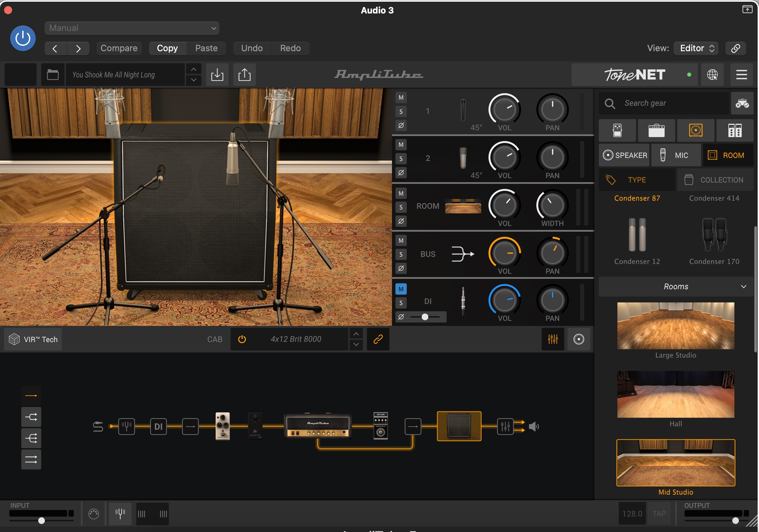Click the link icon beside the View dropdown
This screenshot has height=532, width=759.
point(736,48)
